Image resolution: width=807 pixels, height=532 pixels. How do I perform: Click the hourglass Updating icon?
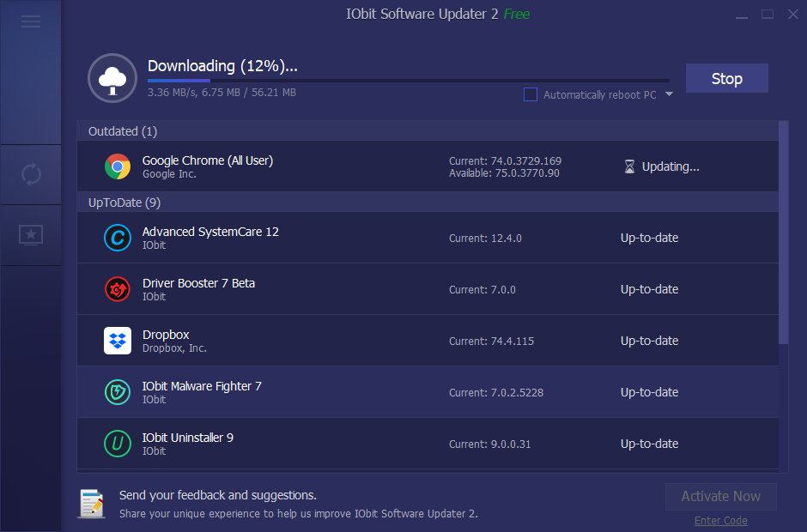629,166
